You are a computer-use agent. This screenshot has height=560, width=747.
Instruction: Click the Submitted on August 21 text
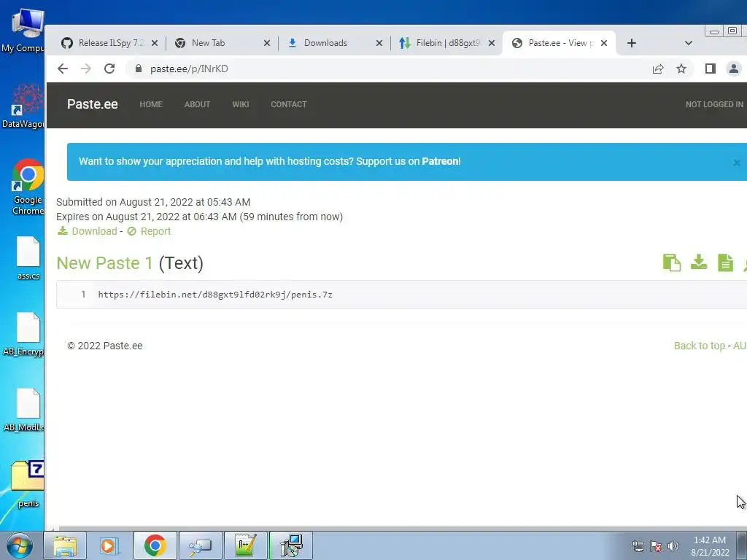point(153,202)
